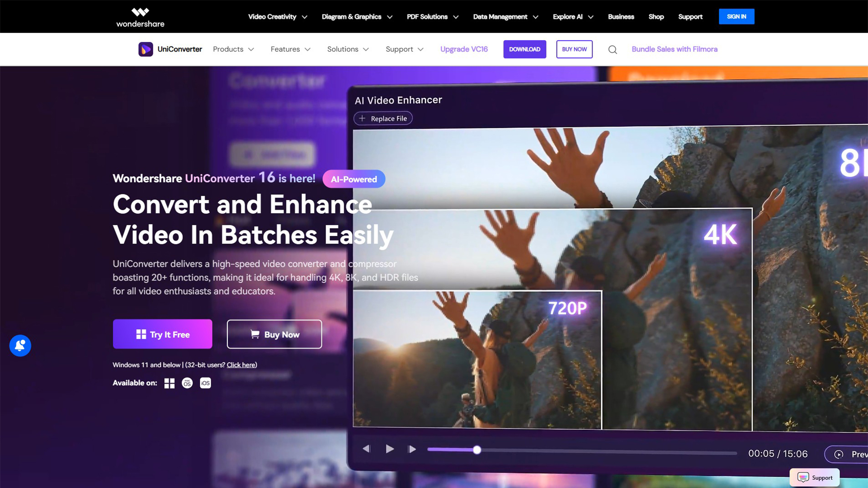Expand the Products dropdown
This screenshot has height=488, width=868.
(x=233, y=49)
